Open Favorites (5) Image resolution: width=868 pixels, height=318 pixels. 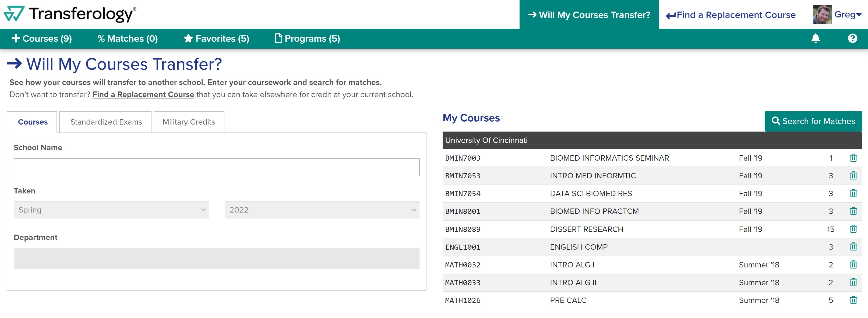click(x=216, y=39)
